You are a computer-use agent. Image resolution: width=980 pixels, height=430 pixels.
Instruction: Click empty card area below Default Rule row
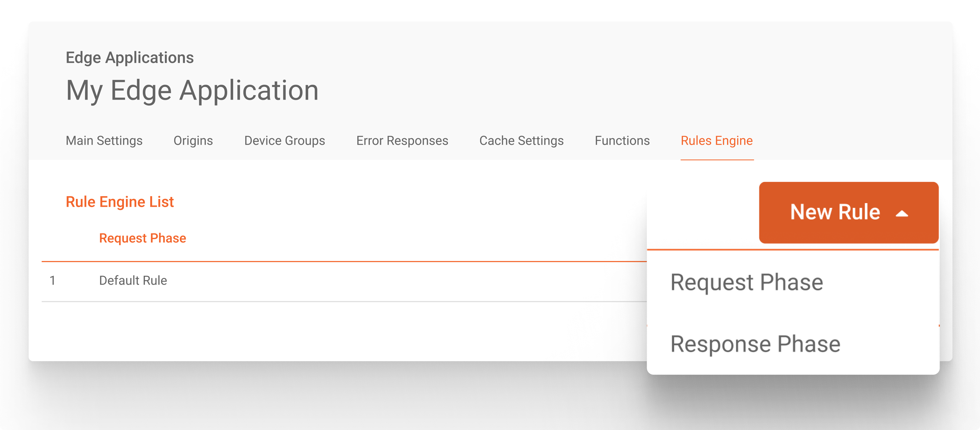(342, 331)
